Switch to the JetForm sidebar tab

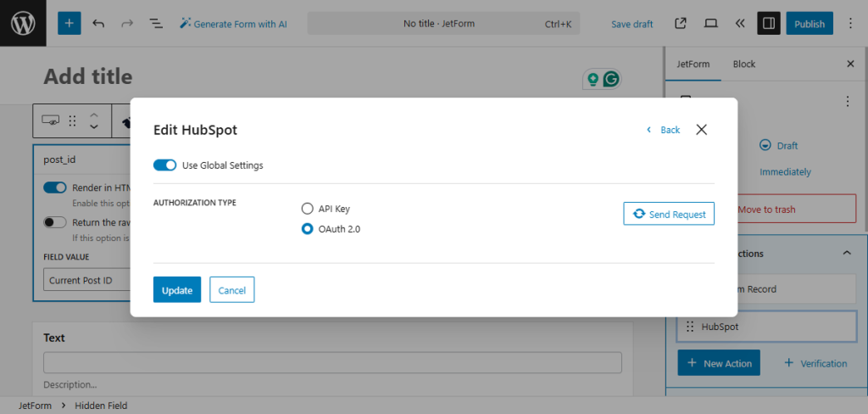click(693, 64)
